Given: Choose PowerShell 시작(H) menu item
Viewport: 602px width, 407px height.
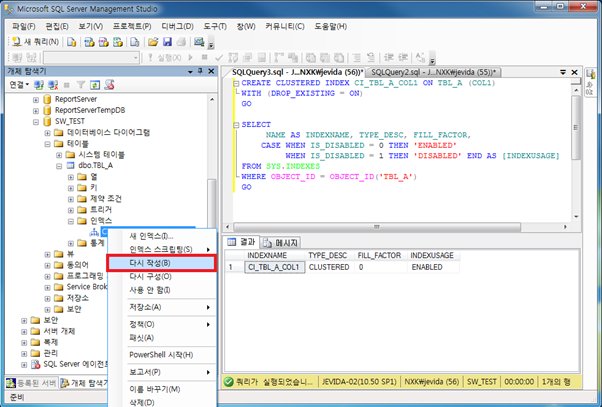Looking at the screenshot, I should pos(162,355).
